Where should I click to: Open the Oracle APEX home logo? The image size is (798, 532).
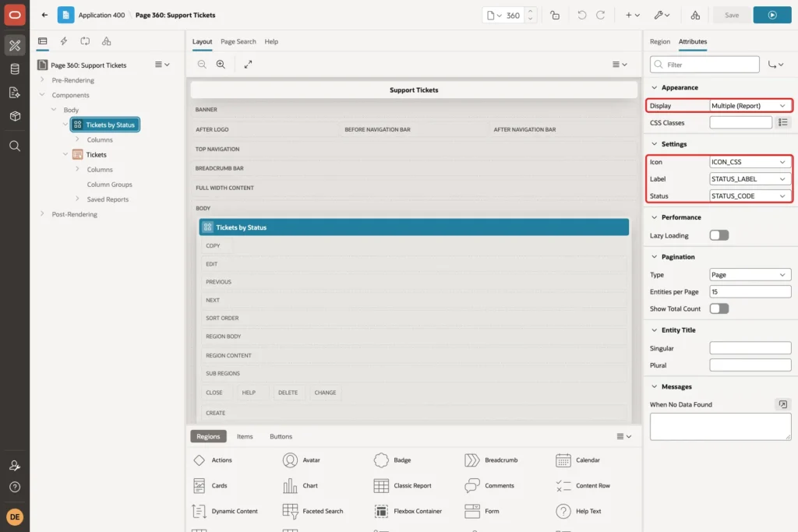point(15,15)
